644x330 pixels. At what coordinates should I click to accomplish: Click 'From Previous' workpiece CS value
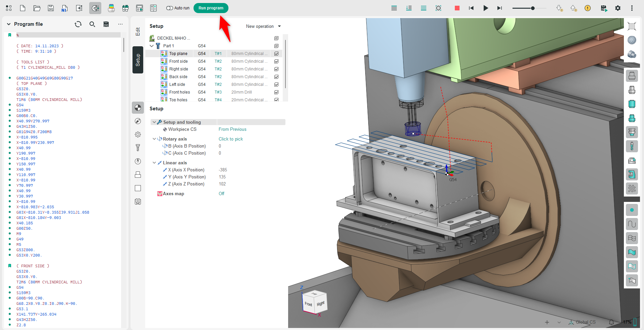(x=232, y=129)
